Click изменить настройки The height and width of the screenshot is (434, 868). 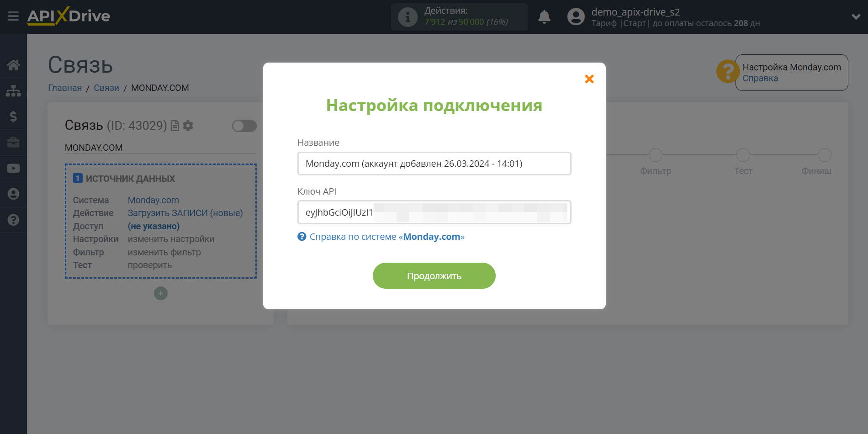click(x=171, y=239)
